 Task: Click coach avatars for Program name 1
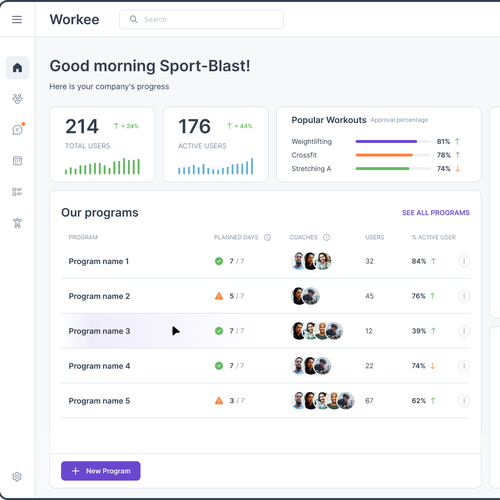(x=311, y=261)
